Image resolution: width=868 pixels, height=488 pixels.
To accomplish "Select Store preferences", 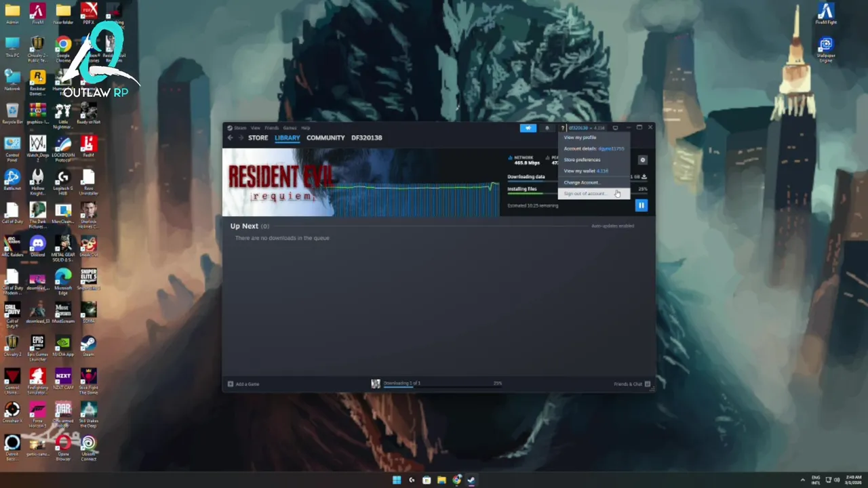I will click(x=594, y=160).
